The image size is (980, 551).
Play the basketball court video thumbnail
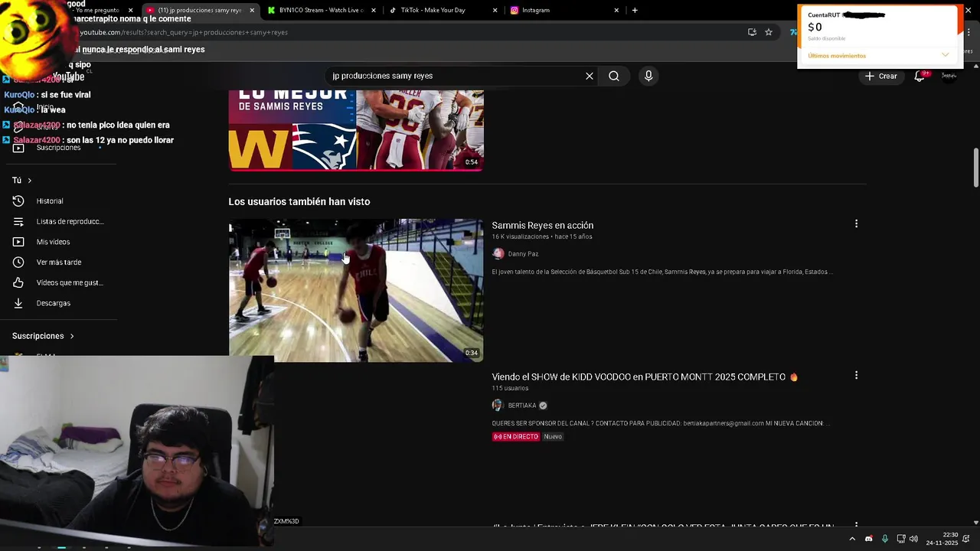click(x=356, y=290)
